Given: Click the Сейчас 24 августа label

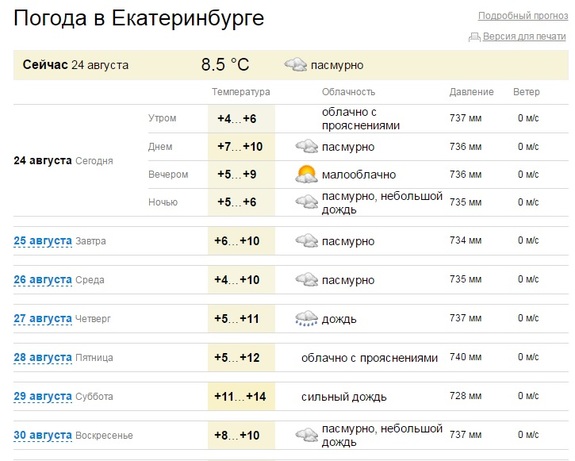Looking at the screenshot, I should pyautogui.click(x=76, y=65).
